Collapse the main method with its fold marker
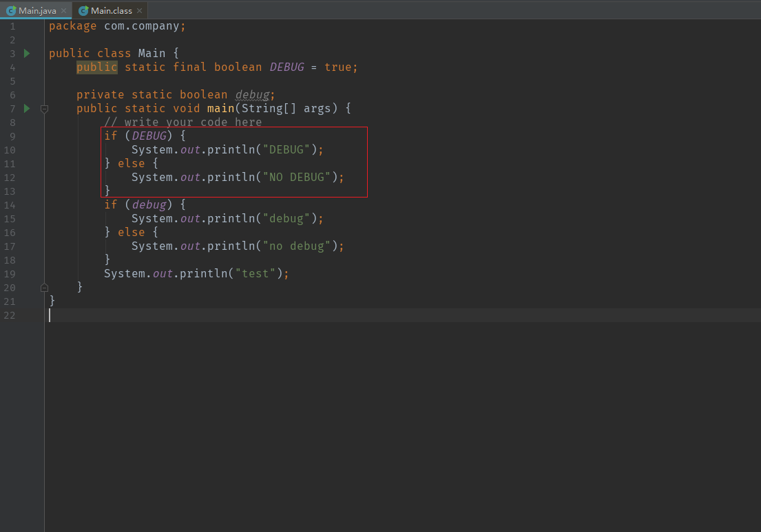The height and width of the screenshot is (532, 761). (x=44, y=109)
